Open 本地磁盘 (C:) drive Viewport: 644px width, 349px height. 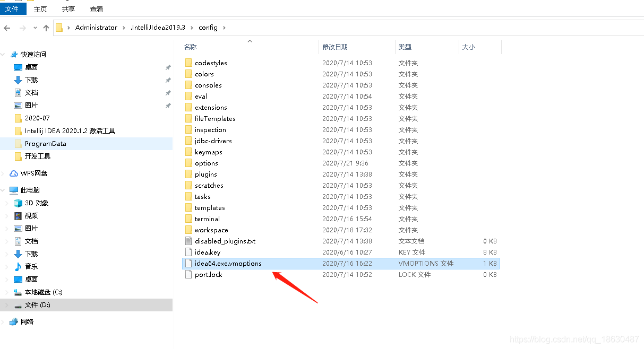(x=44, y=292)
